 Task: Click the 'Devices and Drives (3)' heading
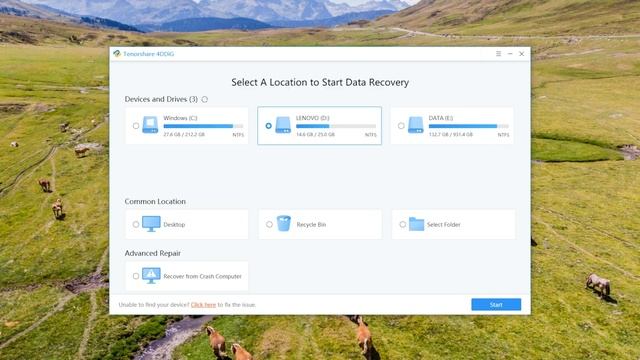[x=161, y=99]
